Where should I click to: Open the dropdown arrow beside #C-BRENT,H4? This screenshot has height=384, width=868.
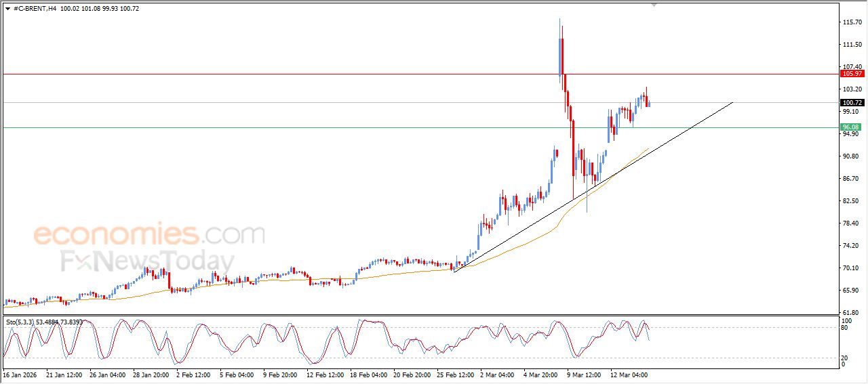pos(7,8)
